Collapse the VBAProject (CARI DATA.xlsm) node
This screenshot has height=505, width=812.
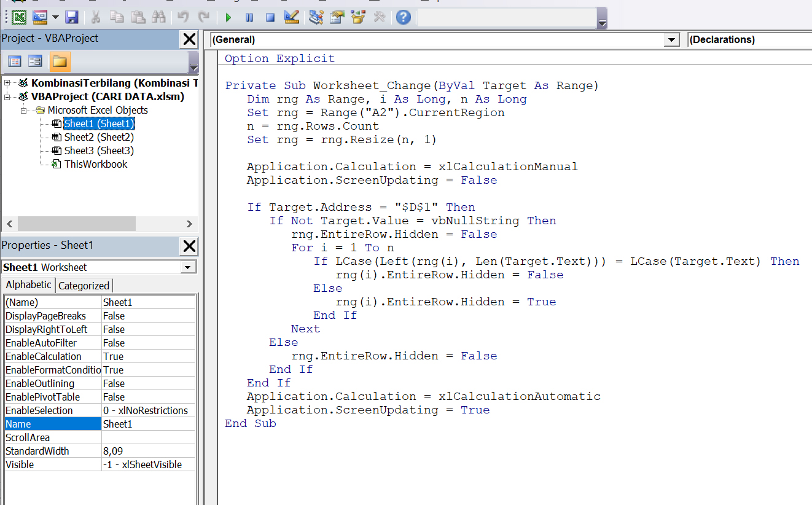coord(7,96)
